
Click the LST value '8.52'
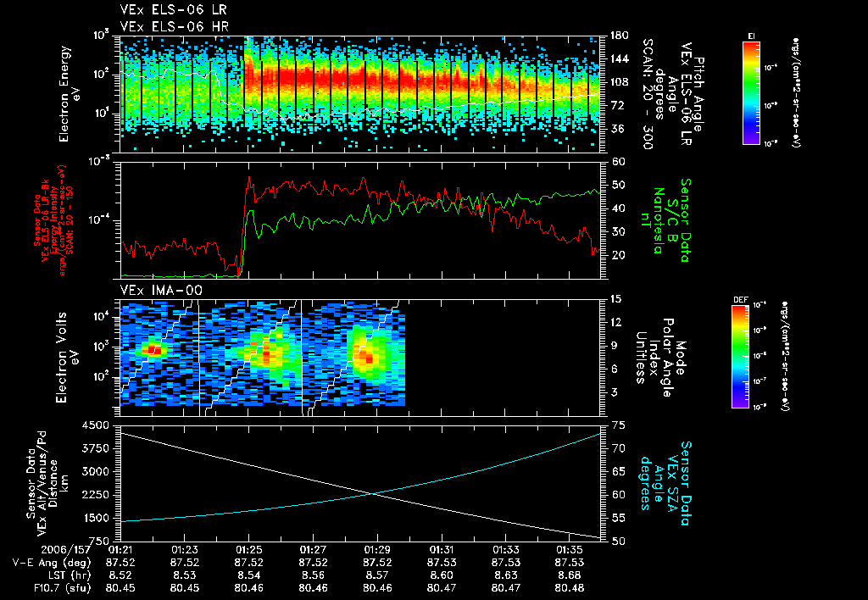[x=120, y=575]
